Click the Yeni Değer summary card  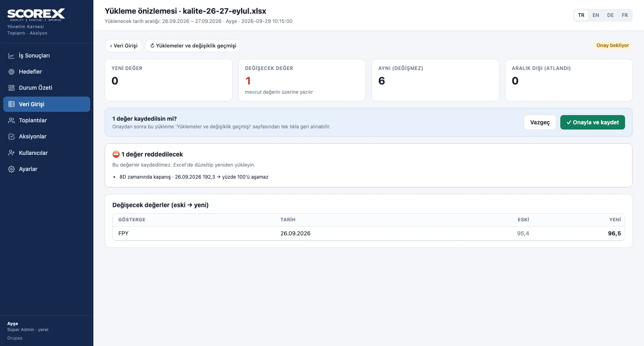coord(169,80)
